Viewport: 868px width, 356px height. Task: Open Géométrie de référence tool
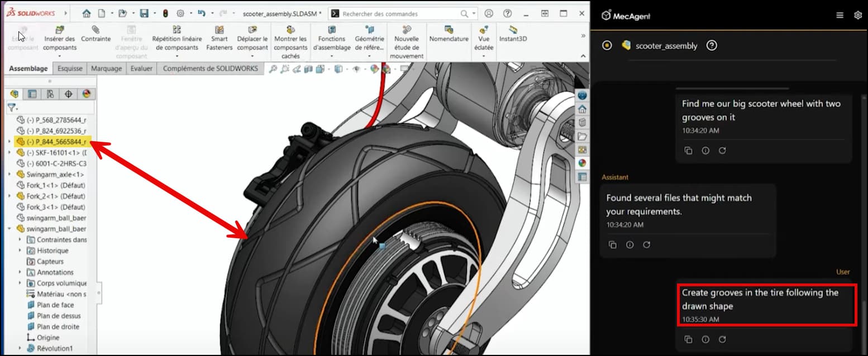click(369, 39)
